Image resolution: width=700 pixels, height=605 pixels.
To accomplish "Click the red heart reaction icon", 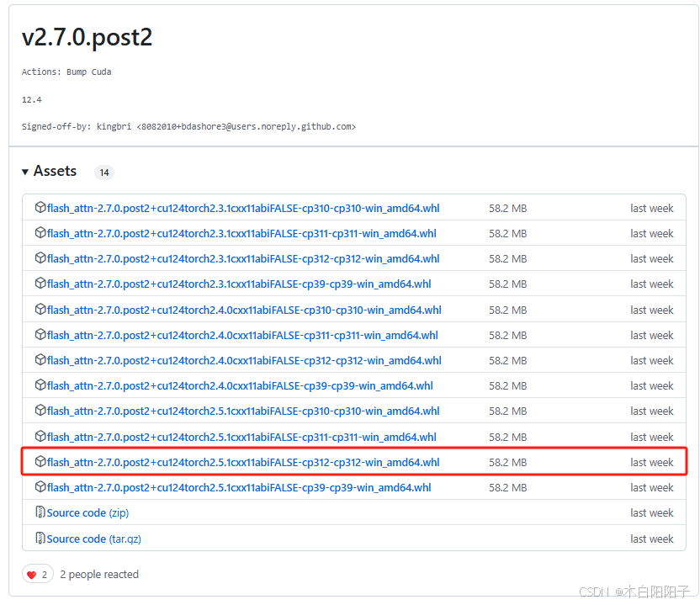I will point(31,575).
